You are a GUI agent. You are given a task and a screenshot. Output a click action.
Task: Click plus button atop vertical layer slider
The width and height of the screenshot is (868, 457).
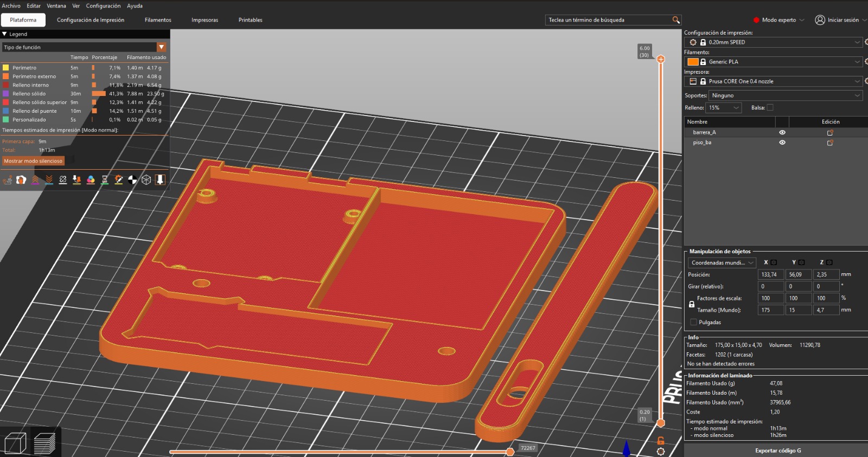click(x=661, y=59)
